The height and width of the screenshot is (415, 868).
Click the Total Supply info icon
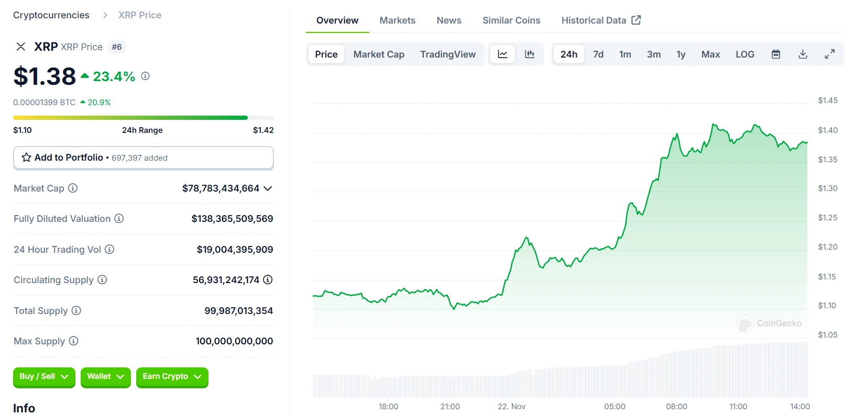pyautogui.click(x=76, y=310)
